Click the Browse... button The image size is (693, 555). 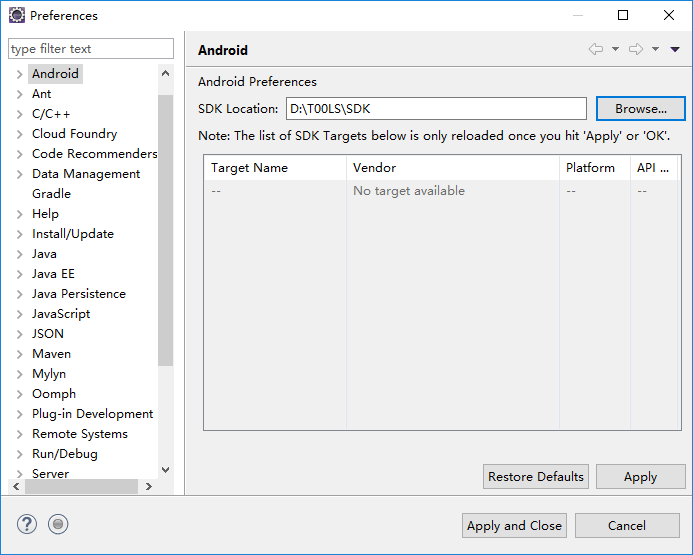point(640,109)
